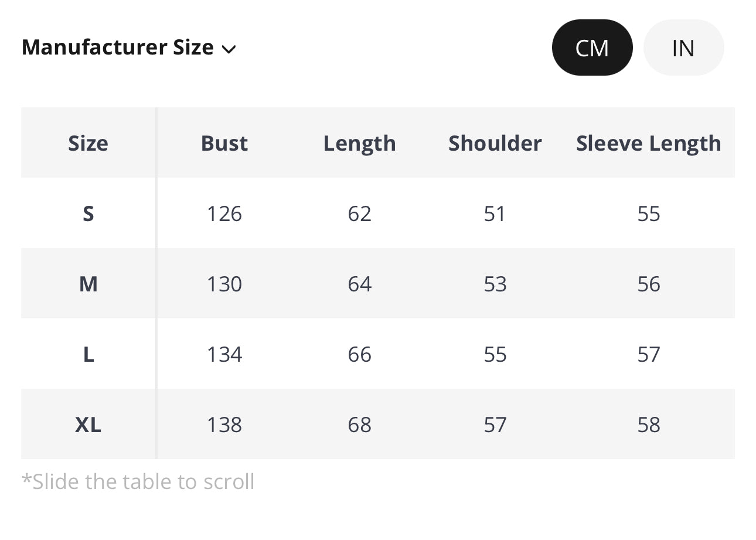The image size is (756, 540).
Task: Select the S size row label
Action: pos(88,213)
